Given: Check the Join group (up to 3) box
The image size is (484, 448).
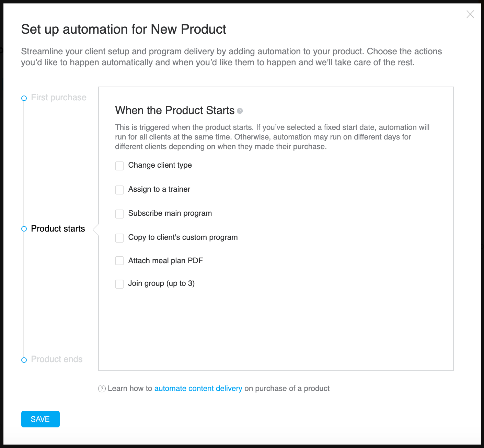Looking at the screenshot, I should click(119, 284).
